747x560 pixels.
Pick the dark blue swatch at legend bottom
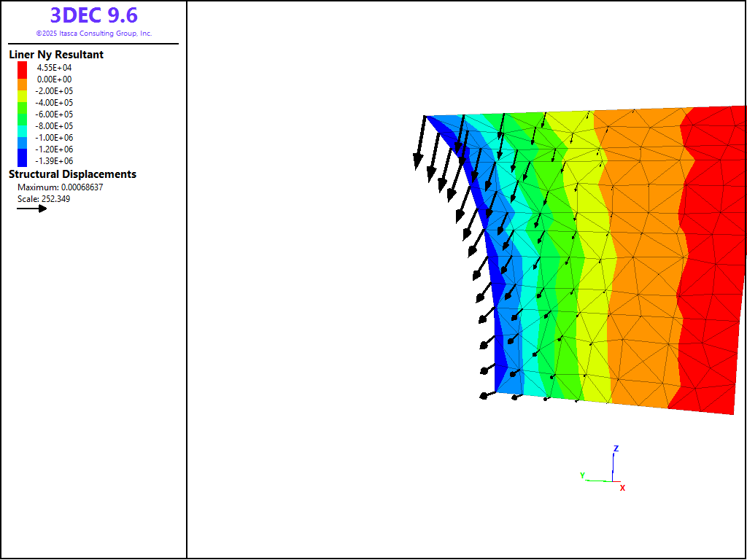23,157
